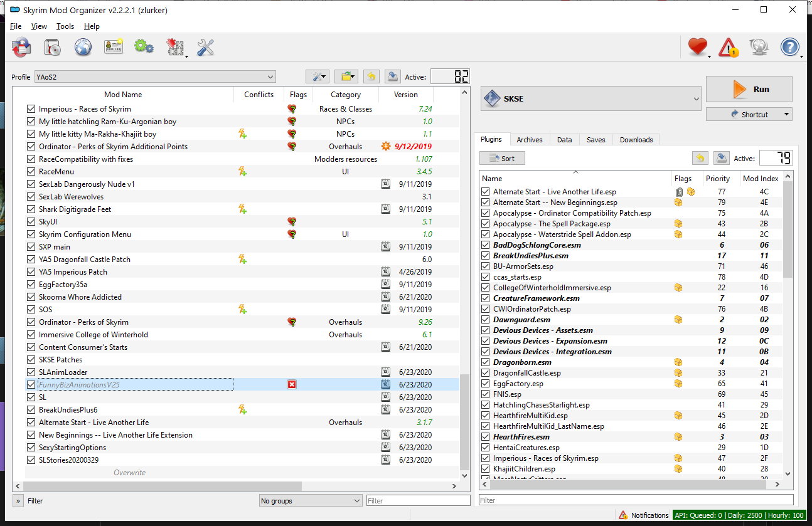Screen dimensions: 812x526
Task: Open the View menu
Action: [39, 26]
